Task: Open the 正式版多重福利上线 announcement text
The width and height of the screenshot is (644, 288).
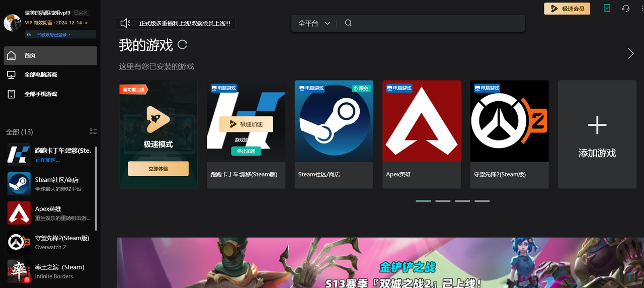Action: (185, 23)
